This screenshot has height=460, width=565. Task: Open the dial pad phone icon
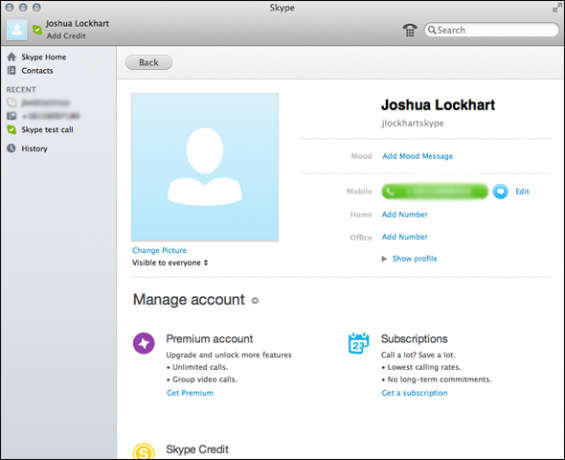coord(409,30)
